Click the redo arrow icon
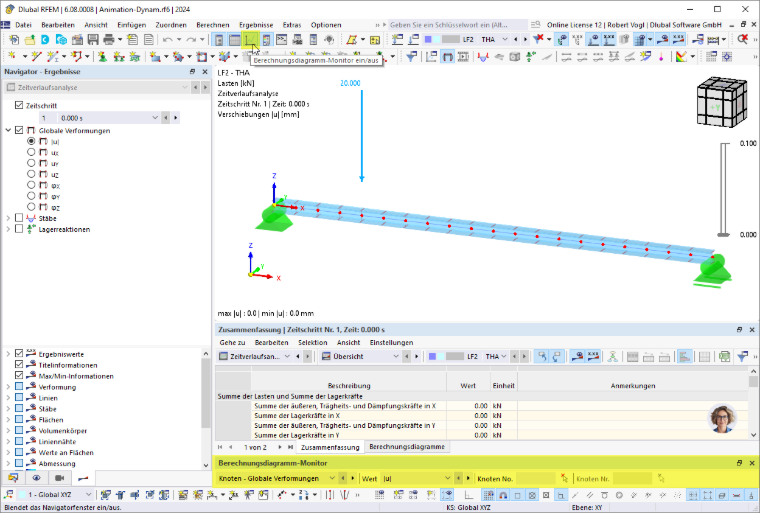760x513 pixels. (x=191, y=40)
